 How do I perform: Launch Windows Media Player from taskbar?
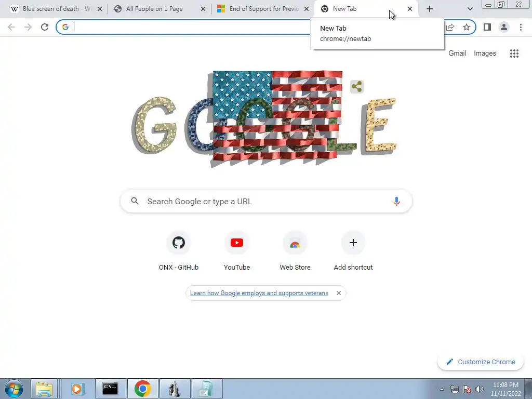[x=77, y=389]
